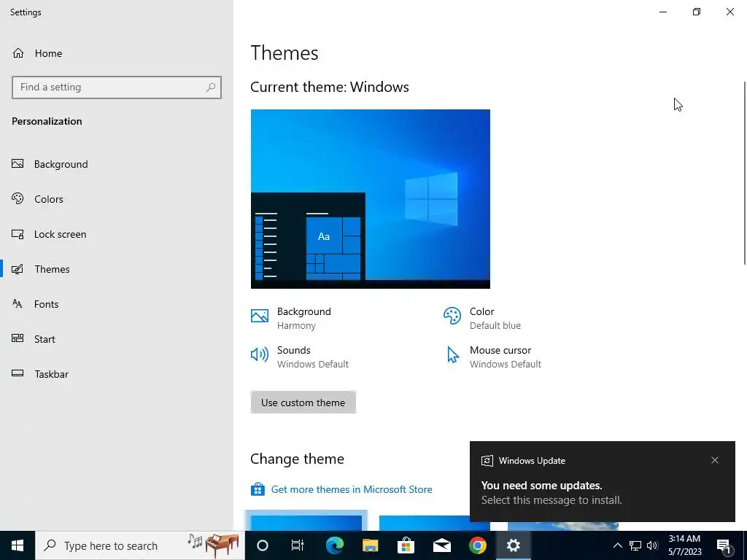Launch Microsoft Edge from taskbar

335,545
